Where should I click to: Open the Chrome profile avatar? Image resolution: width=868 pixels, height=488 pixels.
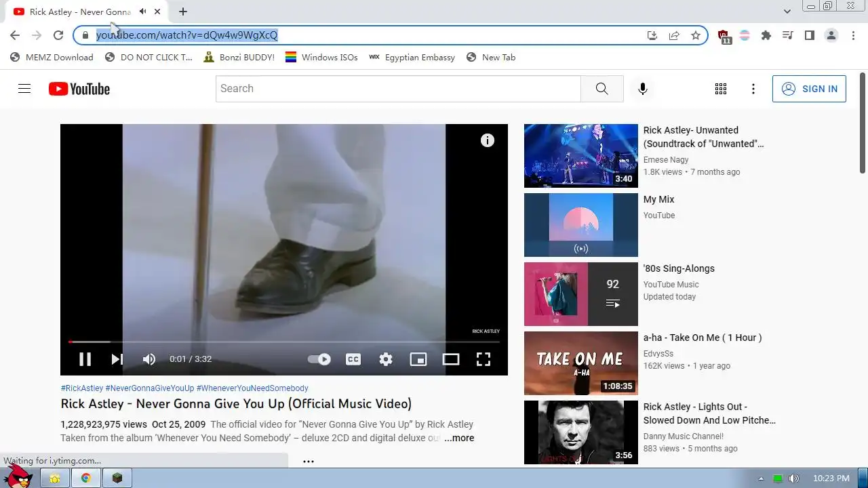[x=831, y=35]
